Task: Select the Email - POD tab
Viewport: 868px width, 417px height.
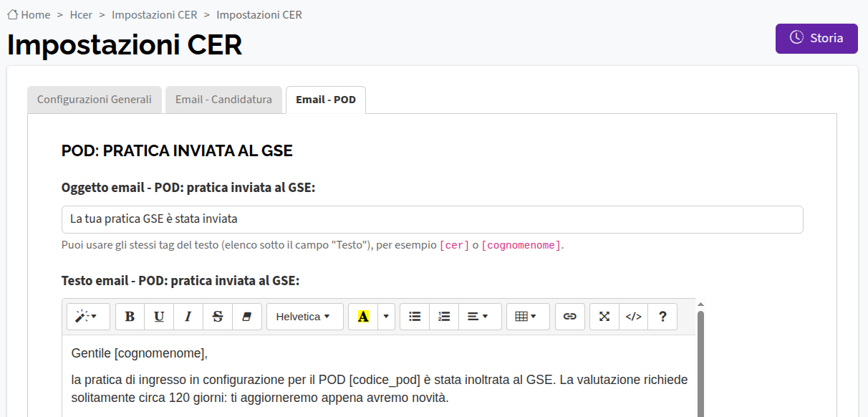Action: (x=326, y=100)
